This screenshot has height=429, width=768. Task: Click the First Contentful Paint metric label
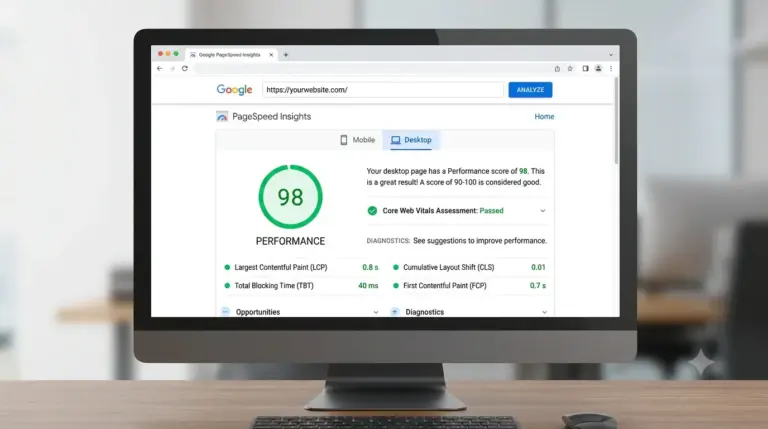(x=445, y=286)
